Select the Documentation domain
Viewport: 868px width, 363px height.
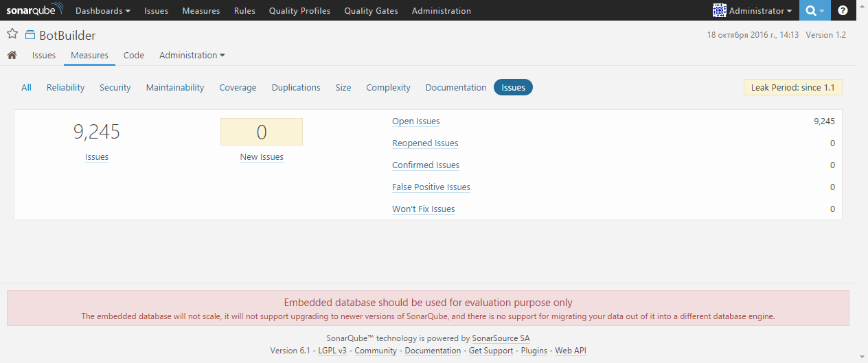456,87
